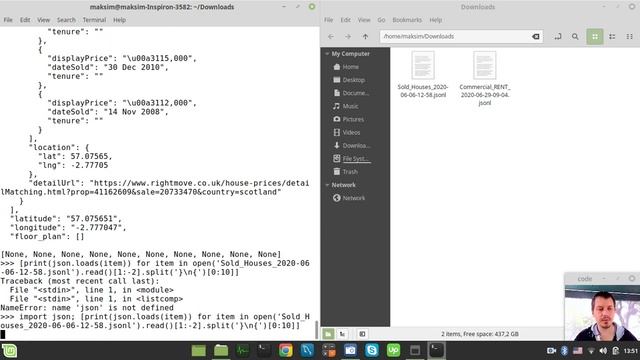Open the Downloads window Help menu

tap(436, 20)
